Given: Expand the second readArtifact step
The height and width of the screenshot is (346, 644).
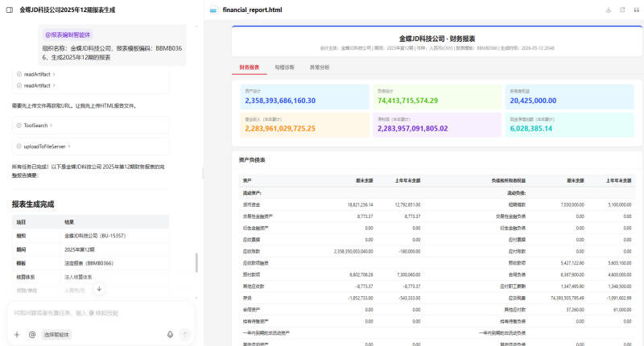Looking at the screenshot, I should [x=36, y=85].
